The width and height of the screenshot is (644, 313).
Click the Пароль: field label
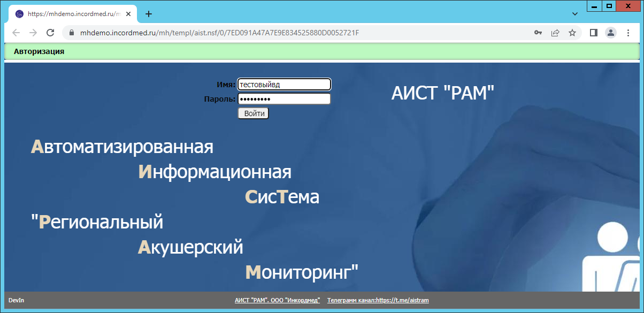pyautogui.click(x=220, y=99)
